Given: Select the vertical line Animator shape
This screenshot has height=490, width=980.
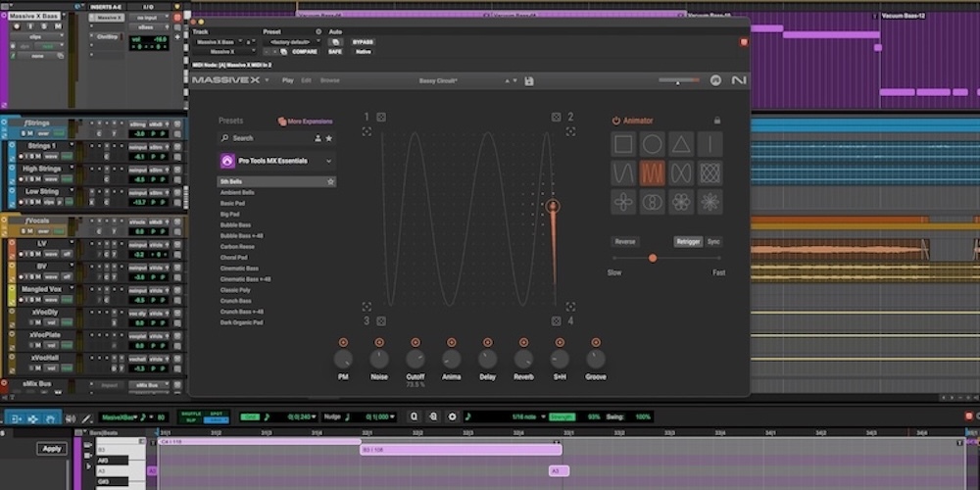Looking at the screenshot, I should [x=710, y=144].
